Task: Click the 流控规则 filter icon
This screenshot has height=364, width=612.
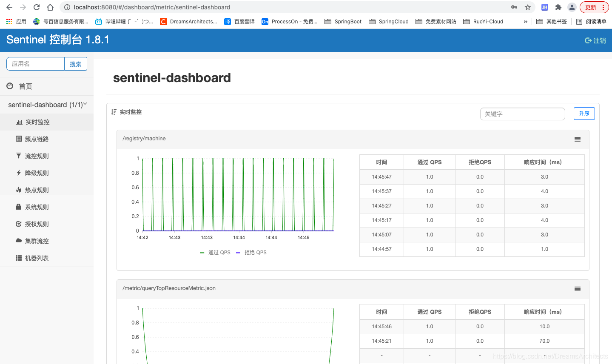Action: pyautogui.click(x=19, y=156)
